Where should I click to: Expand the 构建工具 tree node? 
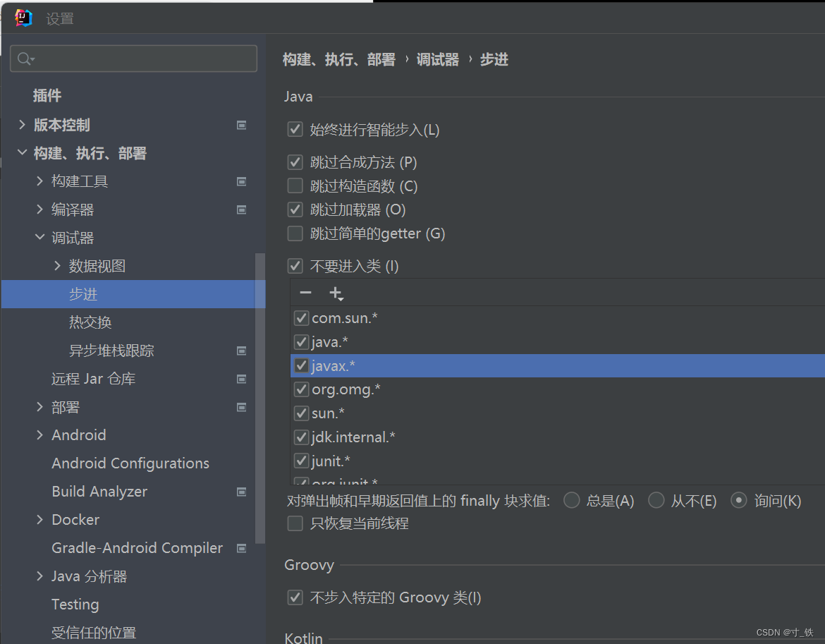pyautogui.click(x=39, y=181)
